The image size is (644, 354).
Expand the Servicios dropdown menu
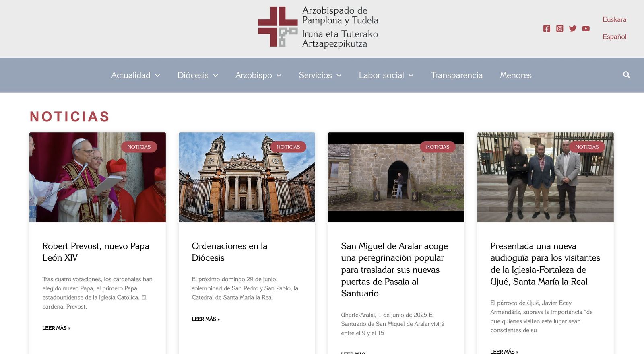[x=320, y=75]
